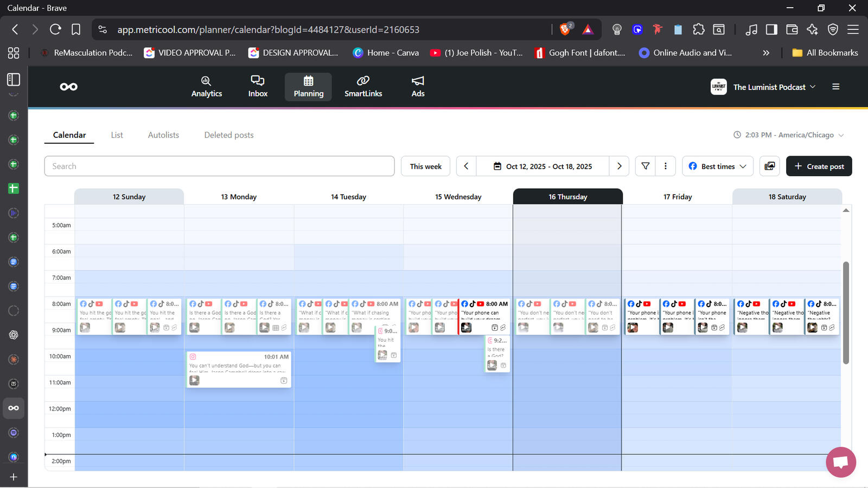Open the Best times dropdown

pyautogui.click(x=717, y=166)
